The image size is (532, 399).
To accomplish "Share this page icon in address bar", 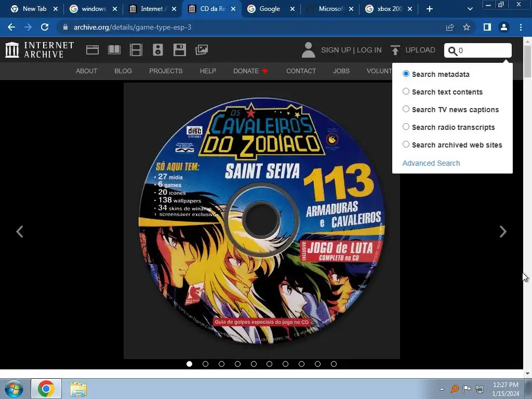I will pos(450,27).
